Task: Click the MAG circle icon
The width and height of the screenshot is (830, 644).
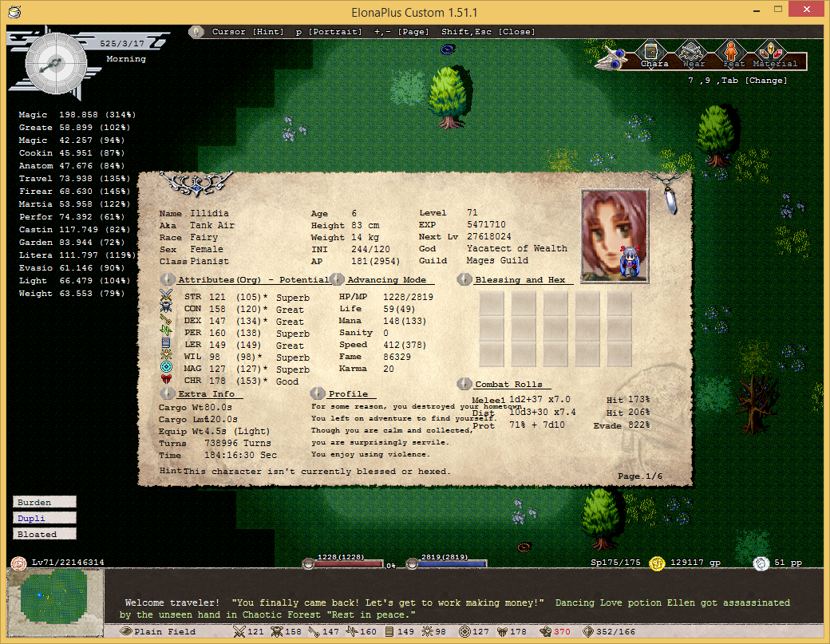Action: coord(166,367)
